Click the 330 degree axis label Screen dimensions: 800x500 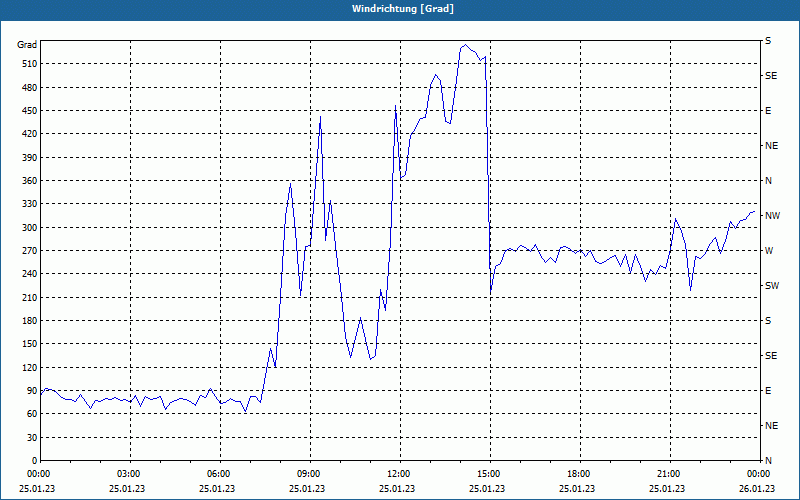tap(29, 204)
